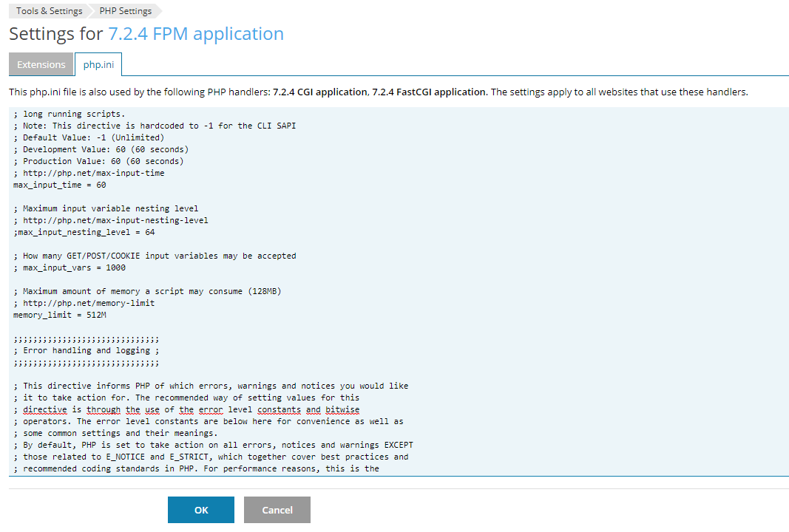Screen dimensions: 789x532
Task: Click the memory_limit = 512M line
Action: click(60, 315)
